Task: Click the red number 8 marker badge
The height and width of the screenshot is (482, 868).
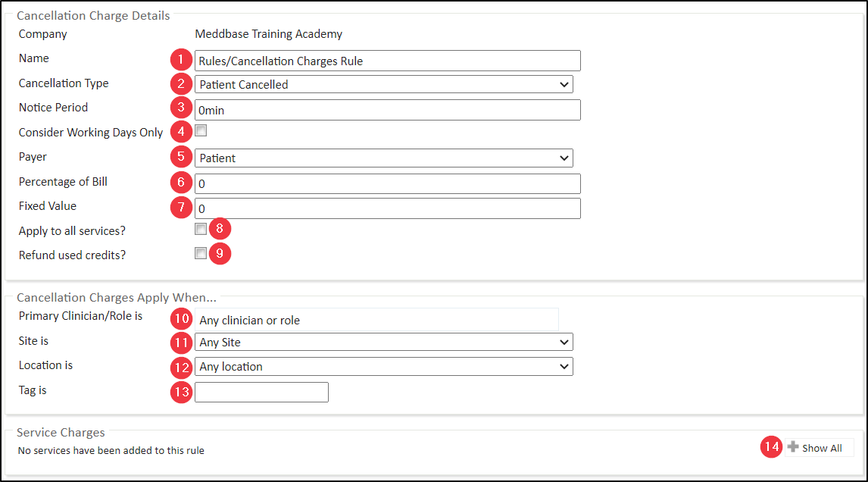Action: coord(220,229)
